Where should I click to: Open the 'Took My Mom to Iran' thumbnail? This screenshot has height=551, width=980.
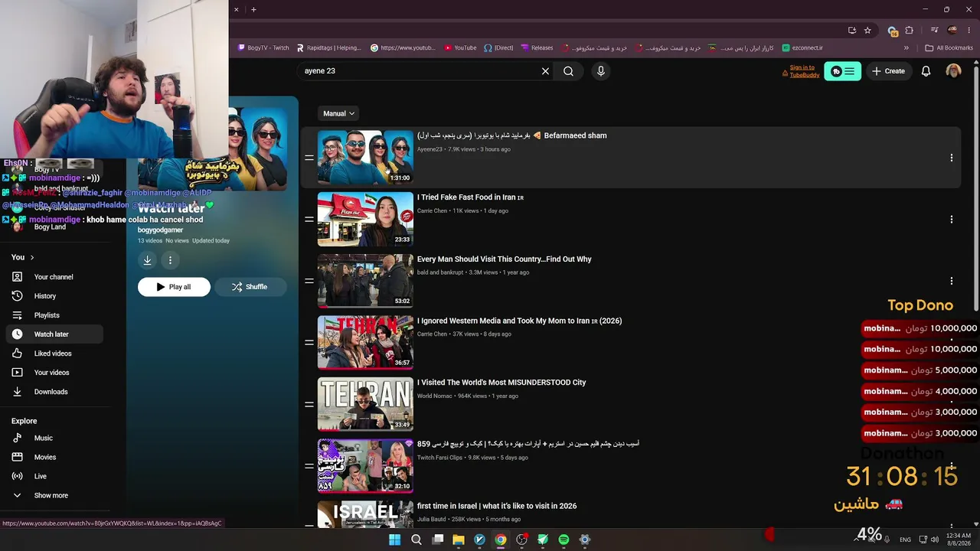(365, 342)
